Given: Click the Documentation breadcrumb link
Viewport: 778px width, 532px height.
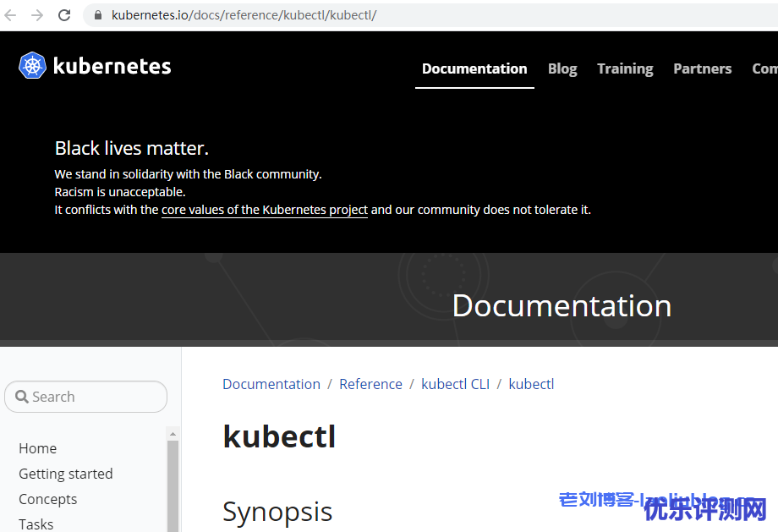Looking at the screenshot, I should coord(271,384).
